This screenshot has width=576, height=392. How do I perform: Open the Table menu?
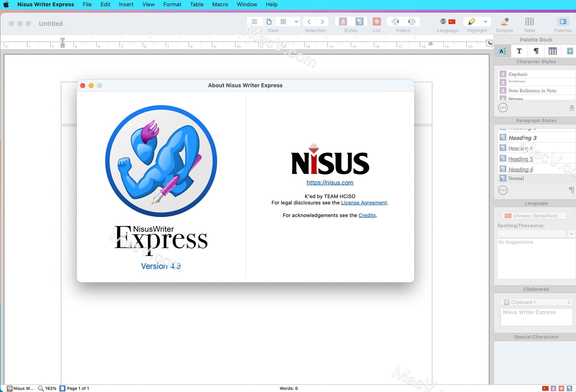click(197, 4)
